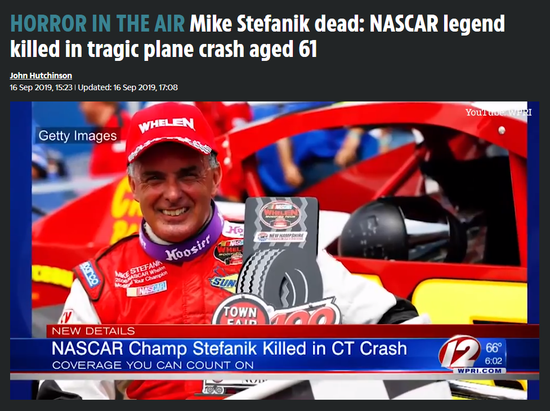Click the NASCAR patch on racing suit

tap(147, 289)
